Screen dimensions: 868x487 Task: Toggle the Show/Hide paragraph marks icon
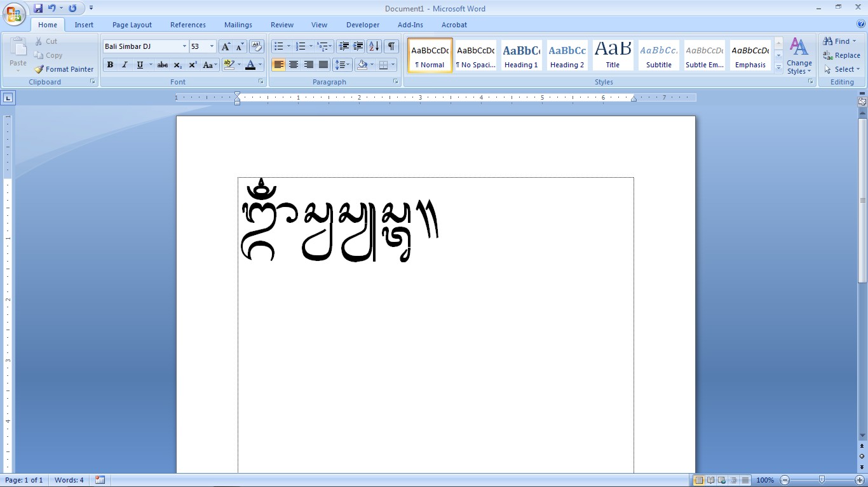coord(390,46)
